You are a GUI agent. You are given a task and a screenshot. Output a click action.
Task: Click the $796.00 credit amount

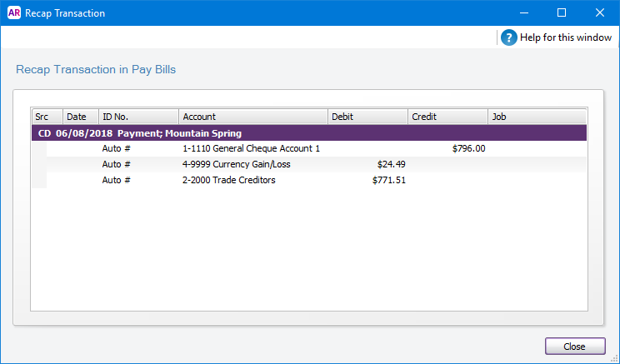click(468, 149)
